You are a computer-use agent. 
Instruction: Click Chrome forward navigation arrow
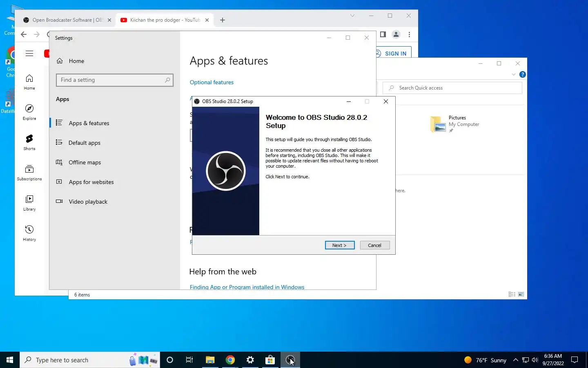point(37,34)
